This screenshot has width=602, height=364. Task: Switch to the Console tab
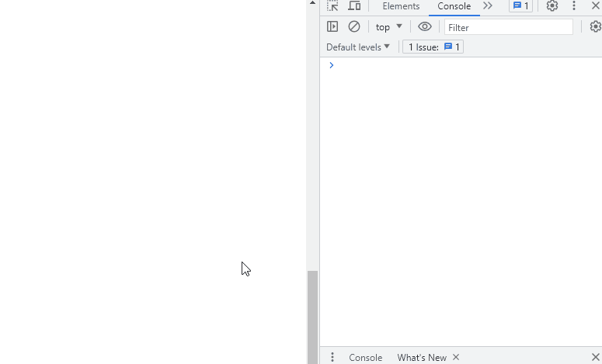click(454, 6)
